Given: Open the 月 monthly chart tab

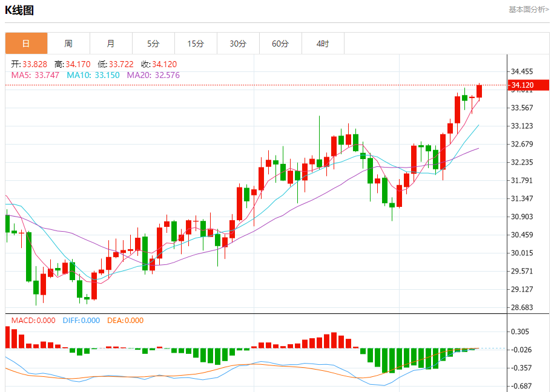Looking at the screenshot, I should [111, 44].
